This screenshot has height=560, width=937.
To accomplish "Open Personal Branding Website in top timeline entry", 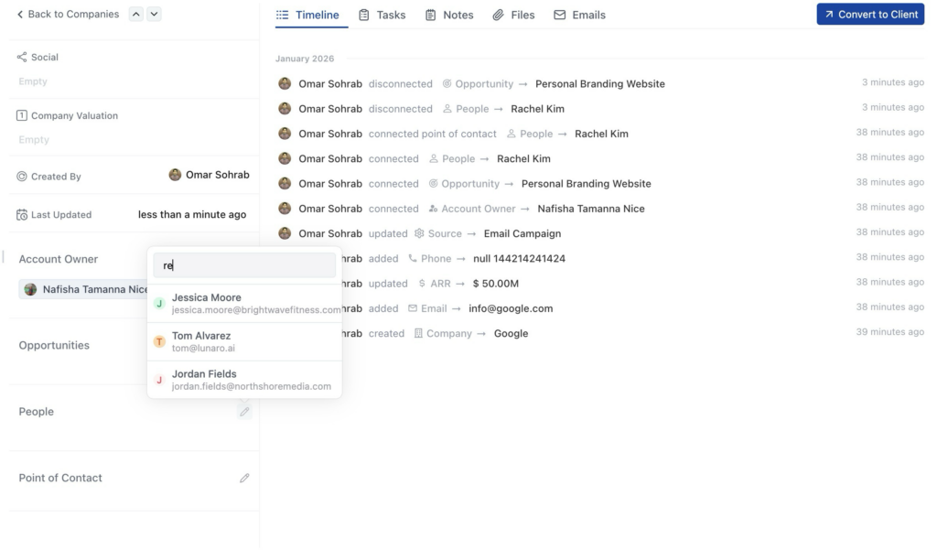I will point(599,84).
